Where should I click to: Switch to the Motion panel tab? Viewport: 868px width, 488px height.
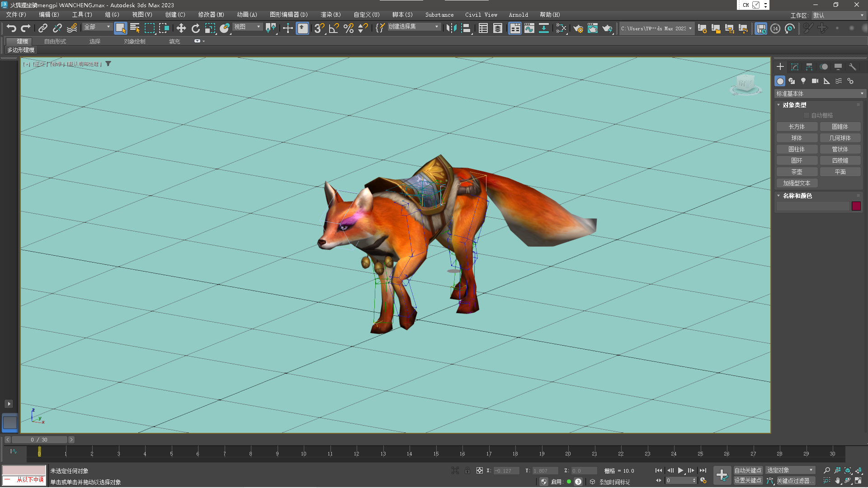[824, 67]
